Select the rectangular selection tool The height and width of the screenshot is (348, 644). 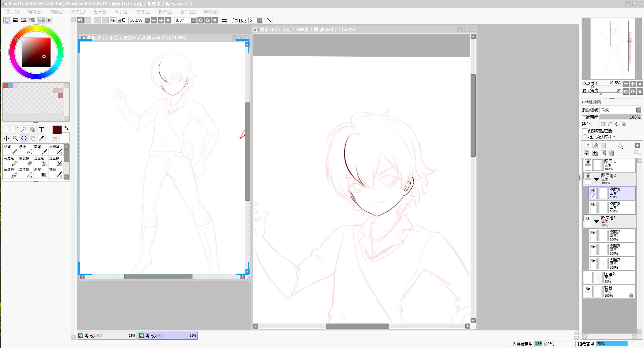coord(6,130)
